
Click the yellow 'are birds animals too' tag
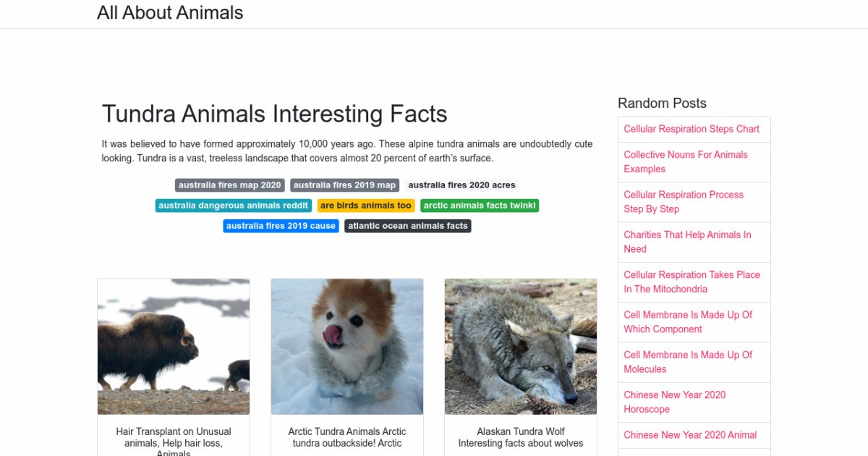coord(366,206)
